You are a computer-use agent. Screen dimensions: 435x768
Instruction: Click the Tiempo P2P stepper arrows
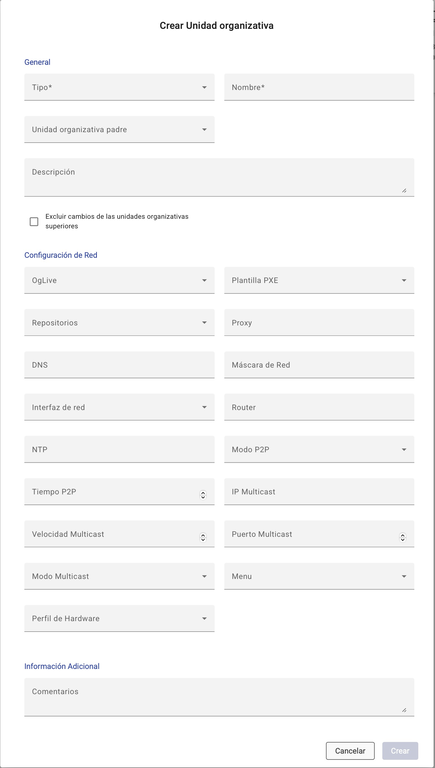pos(203,495)
